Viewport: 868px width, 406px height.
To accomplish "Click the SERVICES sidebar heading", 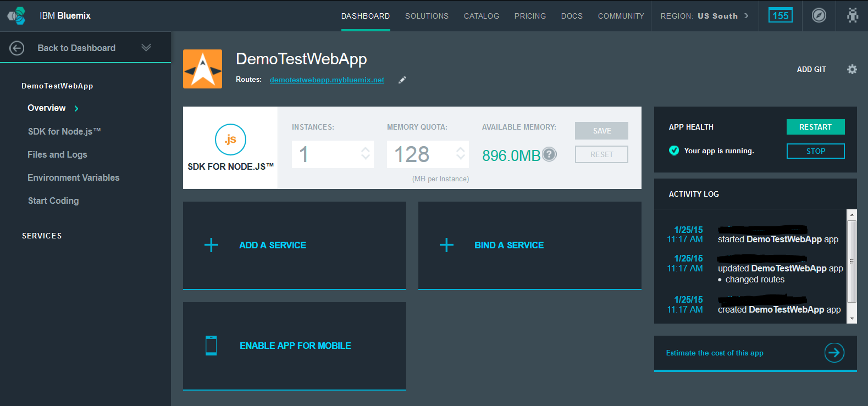I will pos(42,236).
